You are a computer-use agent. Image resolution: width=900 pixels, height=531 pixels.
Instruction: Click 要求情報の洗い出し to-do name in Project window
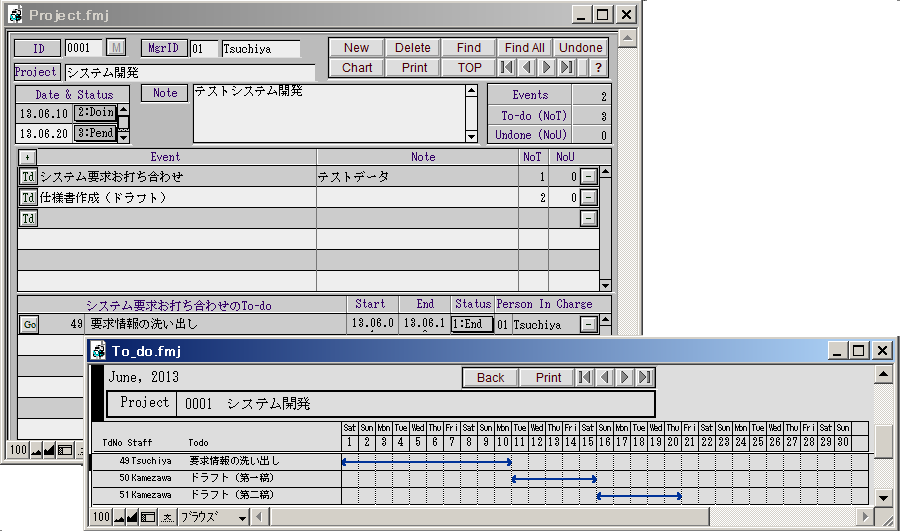pos(216,324)
